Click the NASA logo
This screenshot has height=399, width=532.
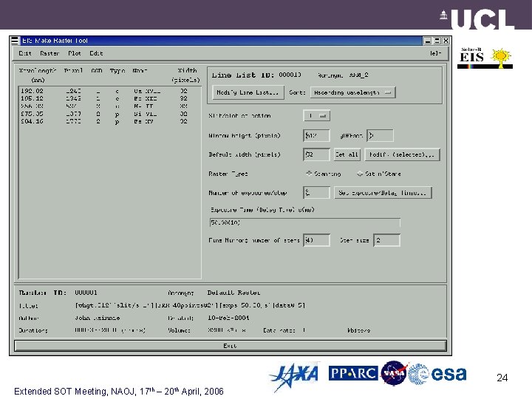pyautogui.click(x=394, y=373)
